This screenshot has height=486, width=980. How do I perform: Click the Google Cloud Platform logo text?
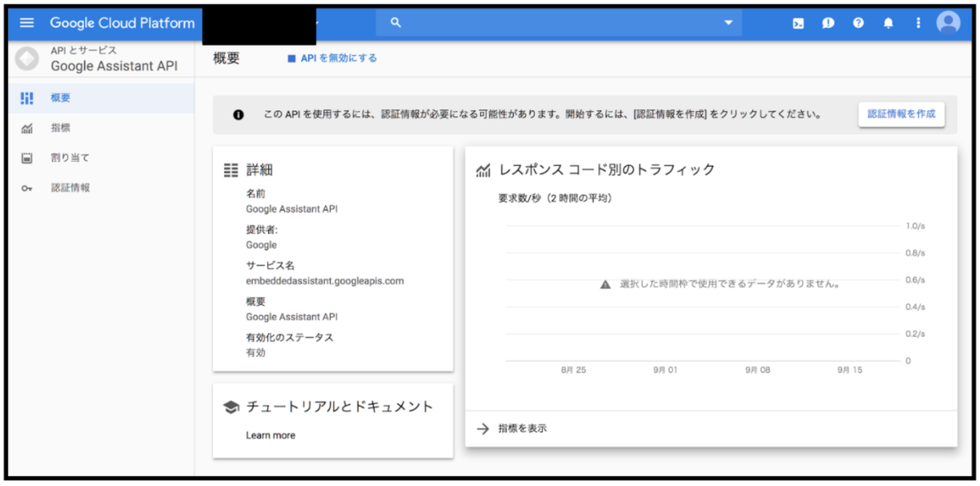click(122, 23)
